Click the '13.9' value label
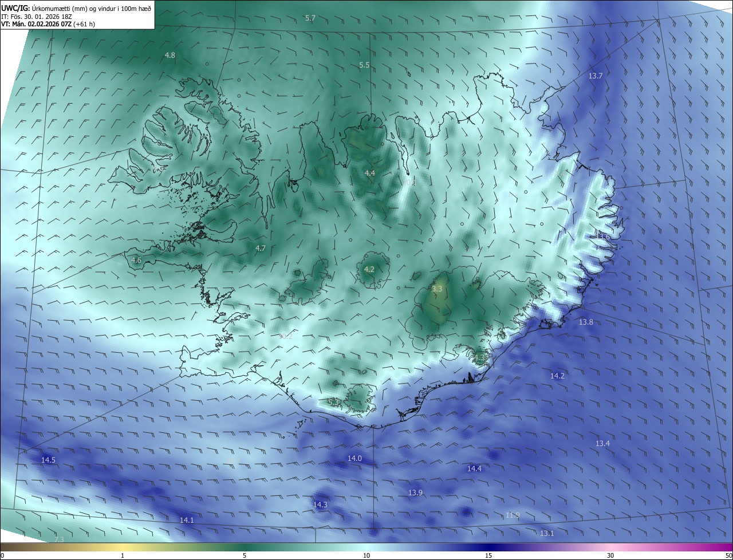This screenshot has height=560, width=733. point(415,493)
